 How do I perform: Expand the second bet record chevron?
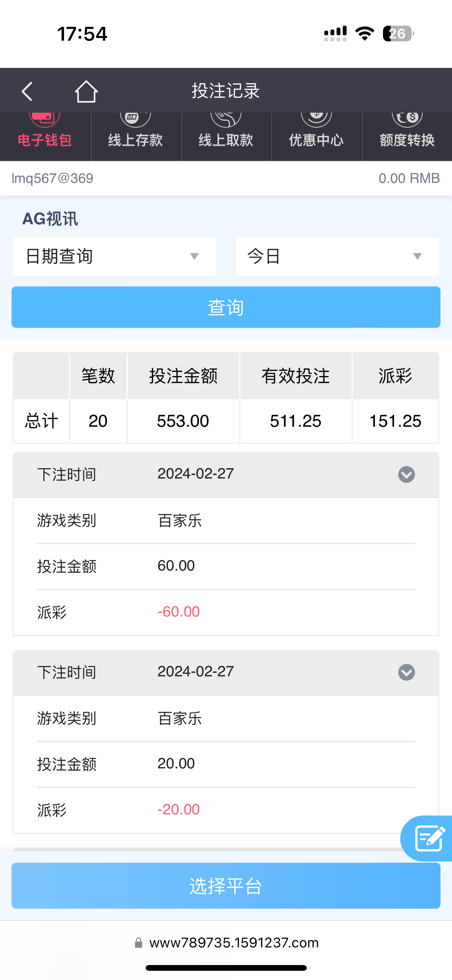(406, 672)
